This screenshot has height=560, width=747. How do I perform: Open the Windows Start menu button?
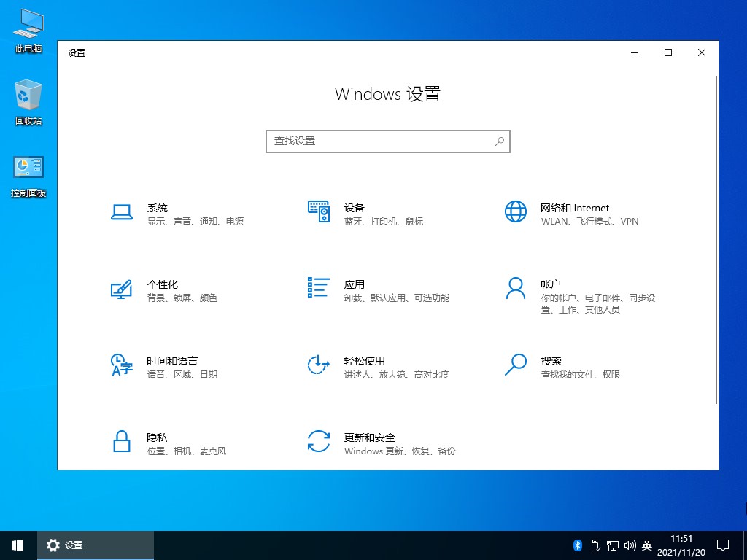coord(18,545)
